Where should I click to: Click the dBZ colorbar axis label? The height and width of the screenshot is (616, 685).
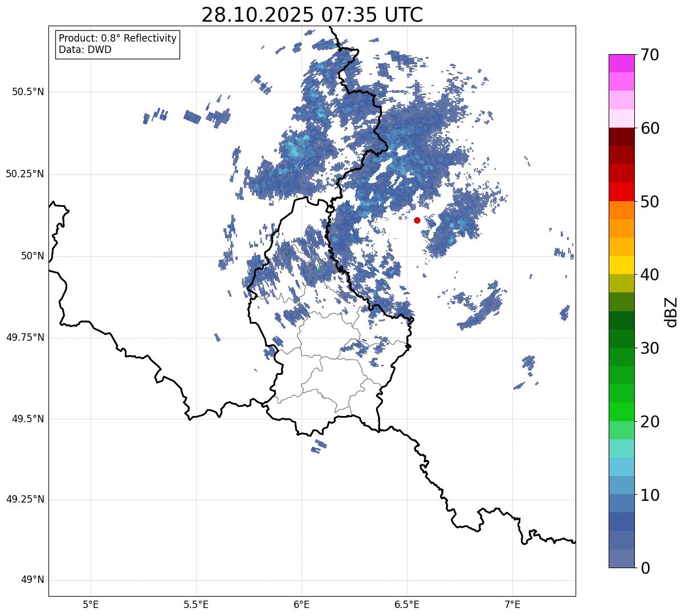click(x=671, y=311)
